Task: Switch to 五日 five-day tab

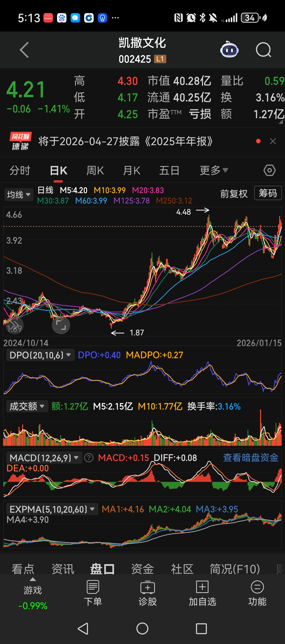Action: [169, 171]
